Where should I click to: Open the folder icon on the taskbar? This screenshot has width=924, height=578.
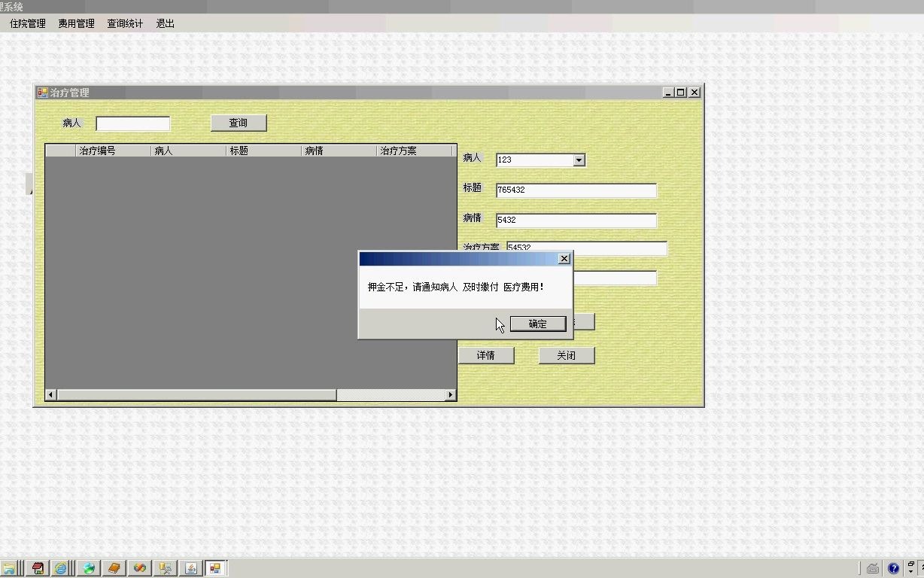[9, 567]
